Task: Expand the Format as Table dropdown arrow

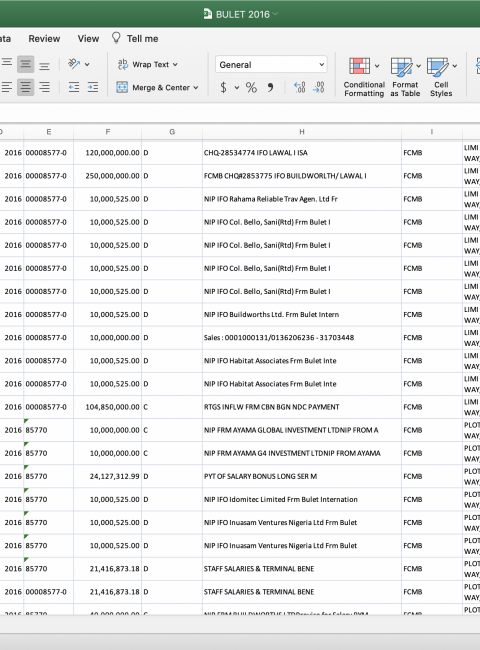Action: (x=418, y=66)
